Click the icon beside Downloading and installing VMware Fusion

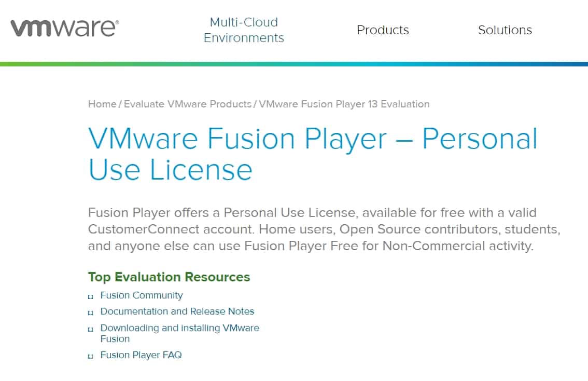[91, 329]
